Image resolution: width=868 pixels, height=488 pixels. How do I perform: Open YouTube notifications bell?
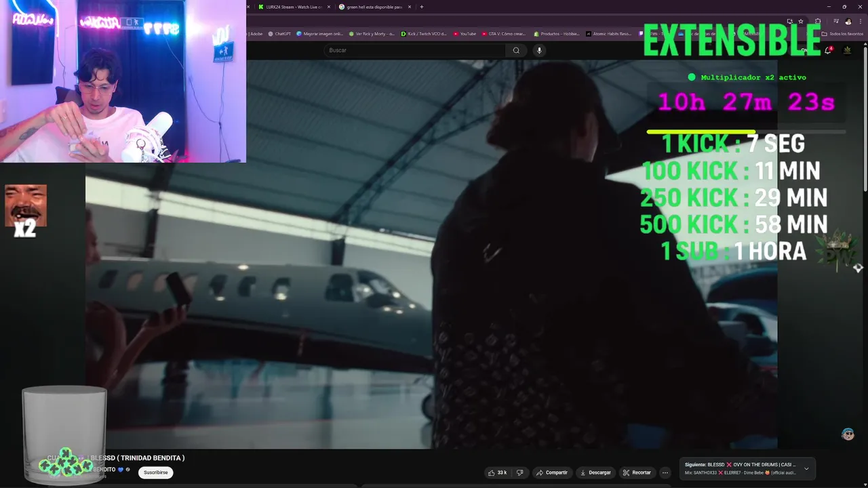tap(828, 50)
